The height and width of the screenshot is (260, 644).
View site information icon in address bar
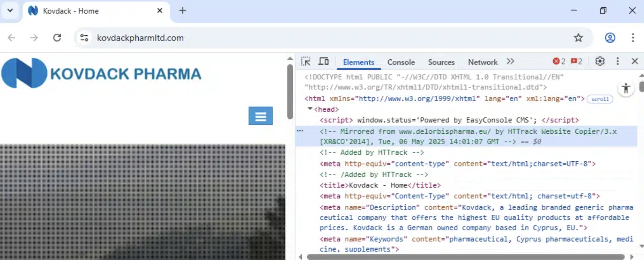[x=84, y=38]
